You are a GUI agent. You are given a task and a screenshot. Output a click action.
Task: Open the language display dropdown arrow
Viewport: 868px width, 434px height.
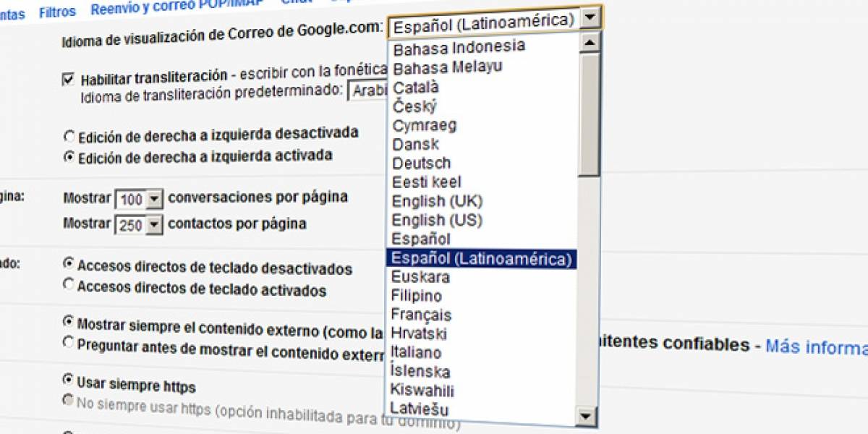pyautogui.click(x=591, y=17)
